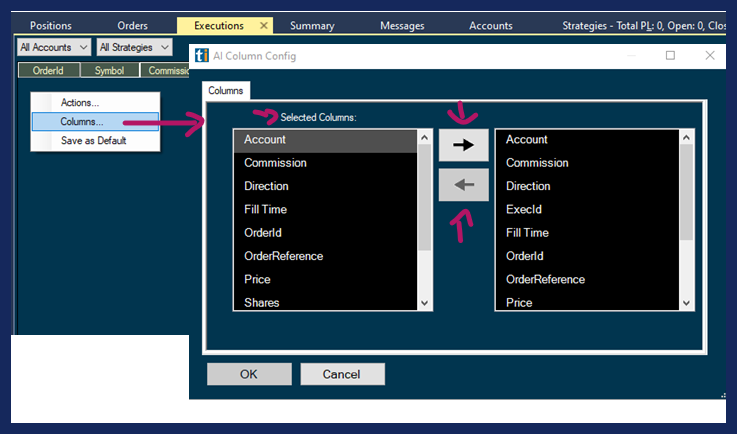Open the Summary tab

point(312,25)
